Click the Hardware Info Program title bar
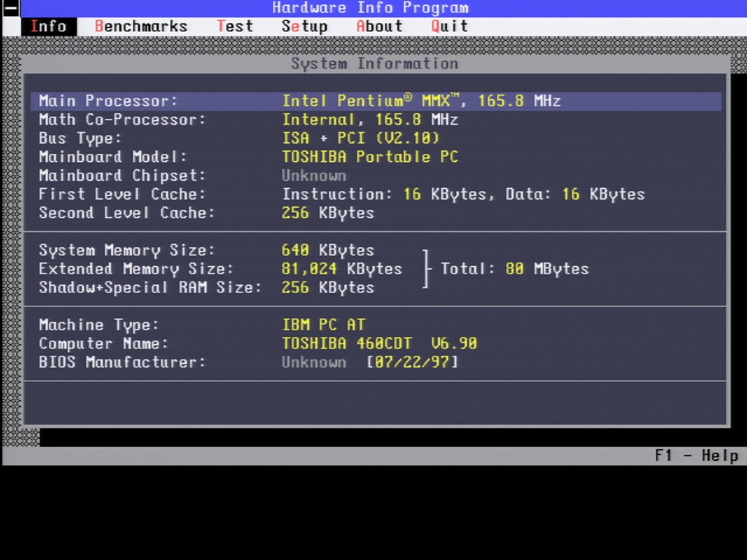This screenshot has width=747, height=560. [370, 8]
